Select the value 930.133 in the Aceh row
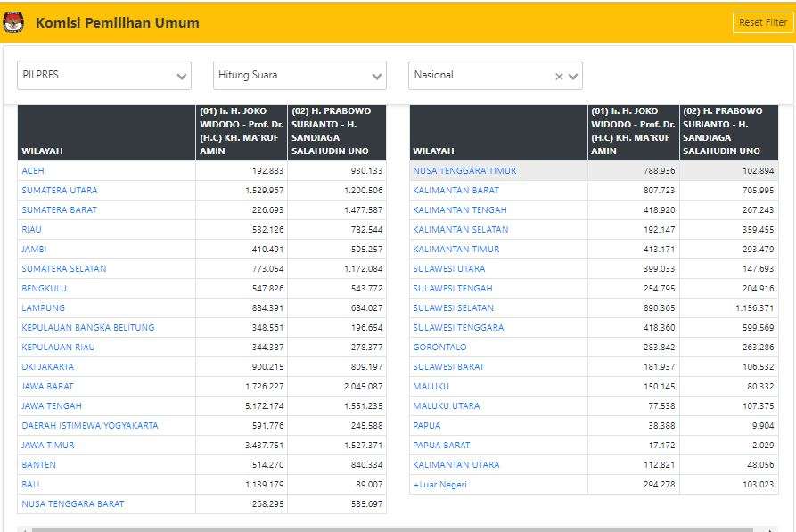Screen dimensions: 796x532 coord(366,170)
